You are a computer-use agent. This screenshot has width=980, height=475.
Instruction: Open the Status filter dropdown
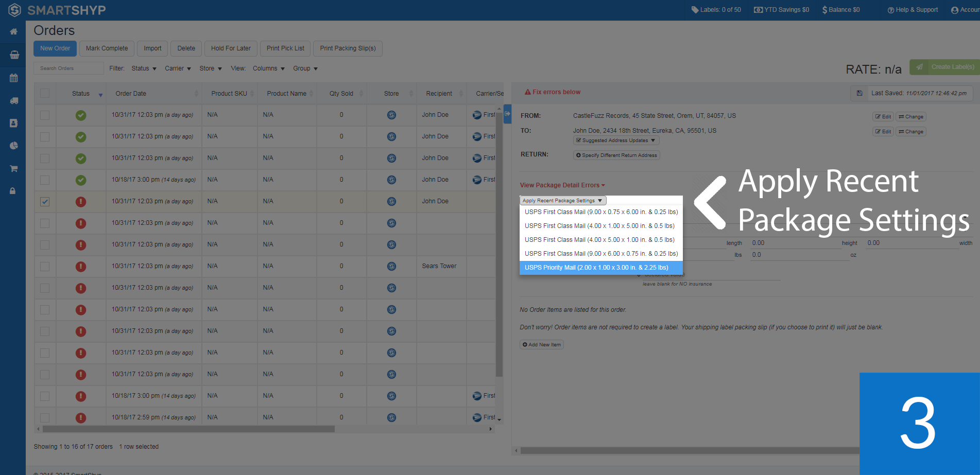pos(144,68)
